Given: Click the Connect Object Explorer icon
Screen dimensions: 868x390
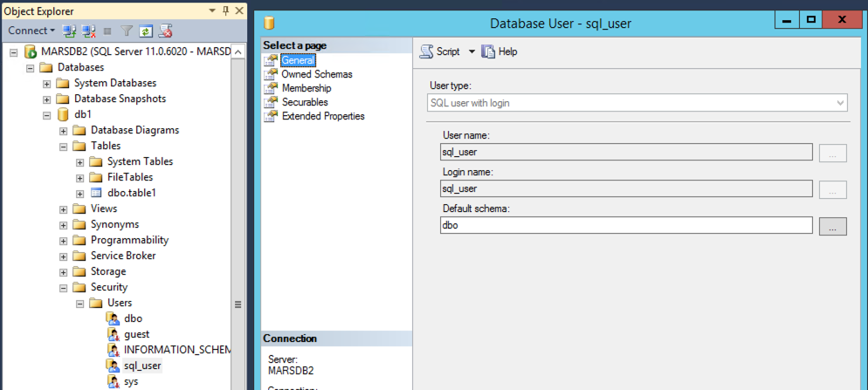Looking at the screenshot, I should (69, 31).
